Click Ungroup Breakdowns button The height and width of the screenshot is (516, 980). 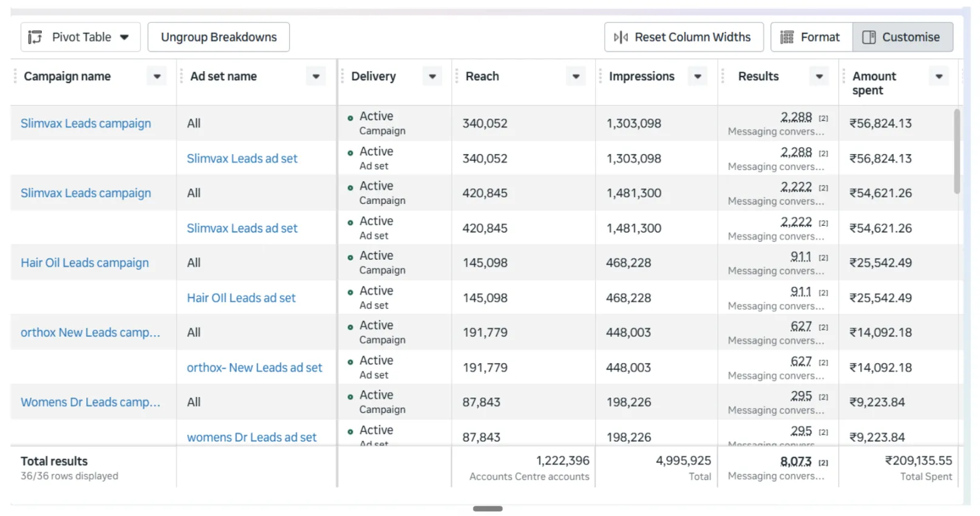219,37
